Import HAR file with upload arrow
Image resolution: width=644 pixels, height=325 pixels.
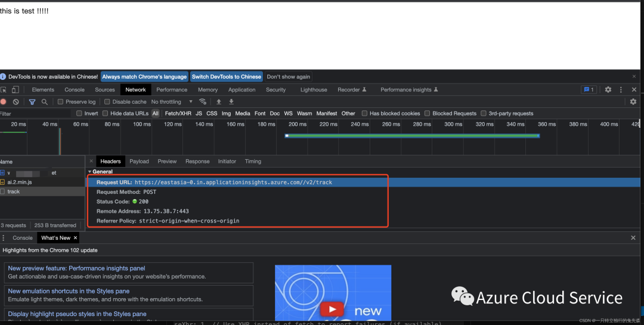[x=219, y=101]
